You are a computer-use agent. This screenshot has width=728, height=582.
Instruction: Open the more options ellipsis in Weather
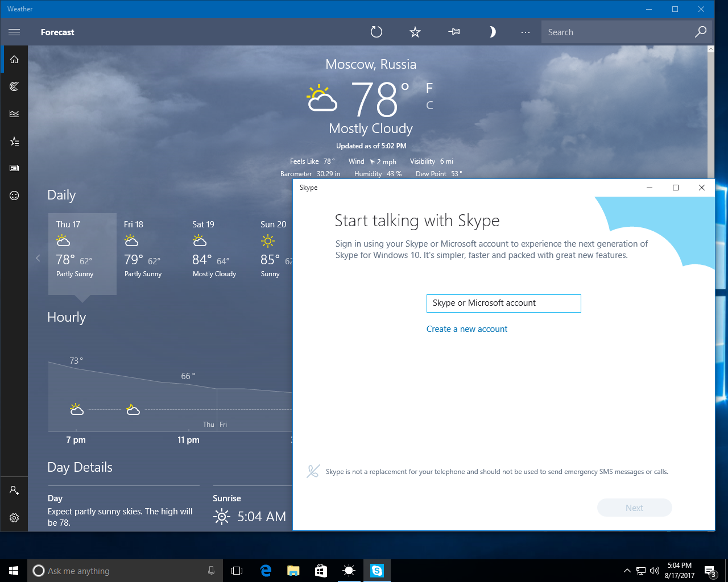(526, 32)
